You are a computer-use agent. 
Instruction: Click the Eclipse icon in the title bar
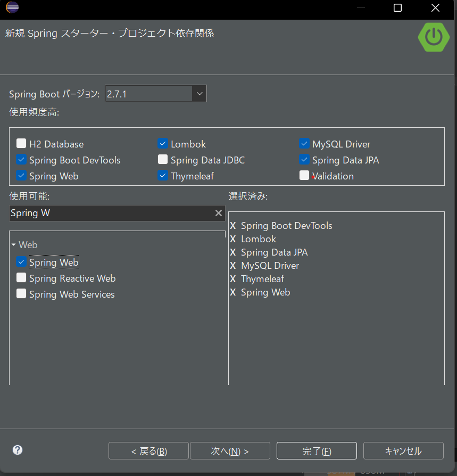tap(12, 8)
